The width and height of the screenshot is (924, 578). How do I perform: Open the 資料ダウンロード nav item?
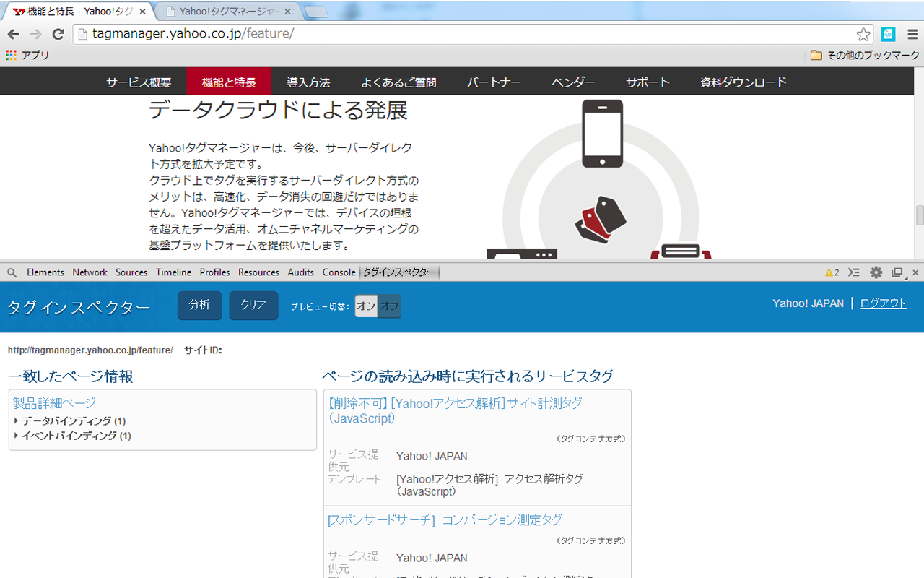(x=743, y=82)
